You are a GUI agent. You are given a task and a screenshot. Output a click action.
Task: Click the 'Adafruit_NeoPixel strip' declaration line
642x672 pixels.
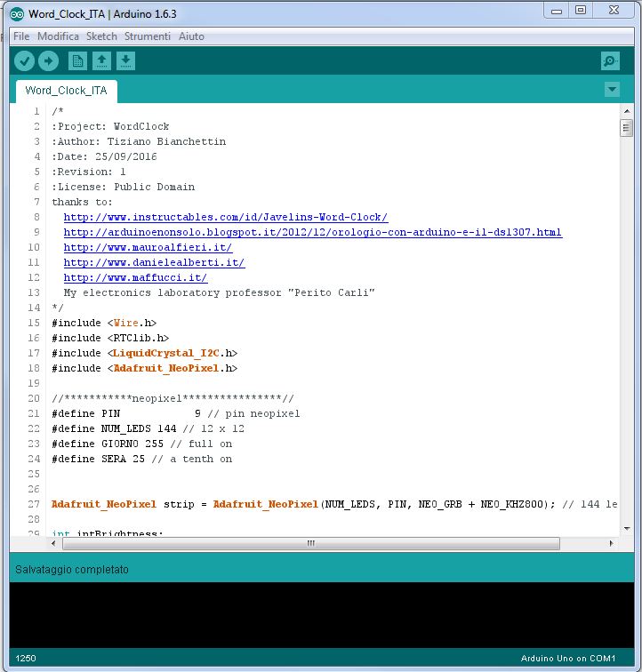point(334,504)
